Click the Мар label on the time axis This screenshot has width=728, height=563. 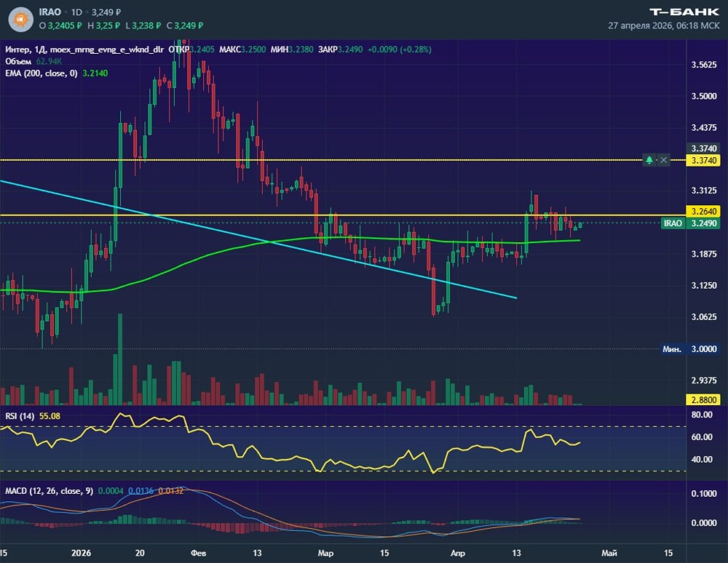325,553
